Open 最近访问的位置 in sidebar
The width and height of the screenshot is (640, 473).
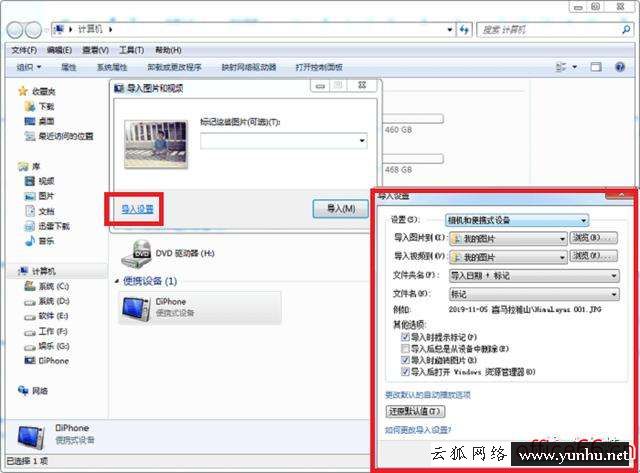point(59,136)
